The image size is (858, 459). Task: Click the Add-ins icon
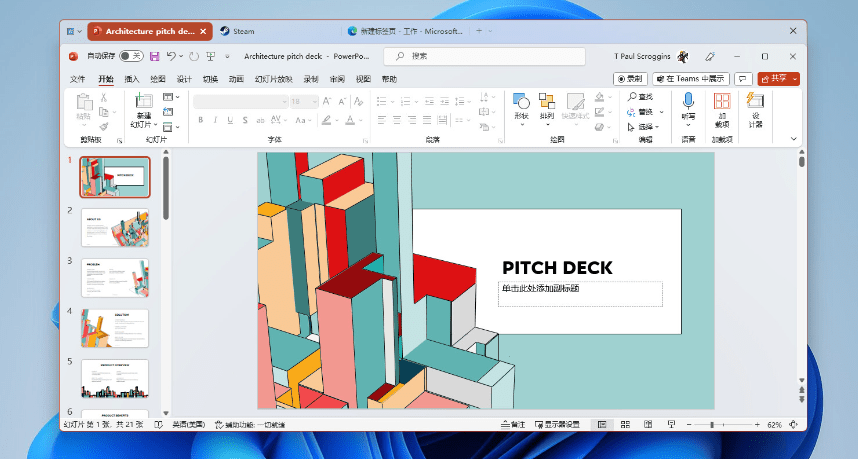[721, 101]
